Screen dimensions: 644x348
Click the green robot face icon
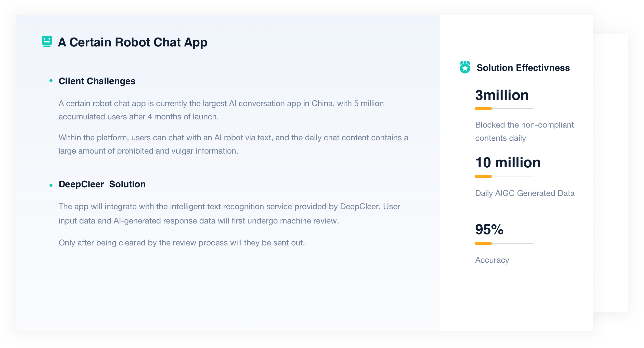tap(47, 41)
